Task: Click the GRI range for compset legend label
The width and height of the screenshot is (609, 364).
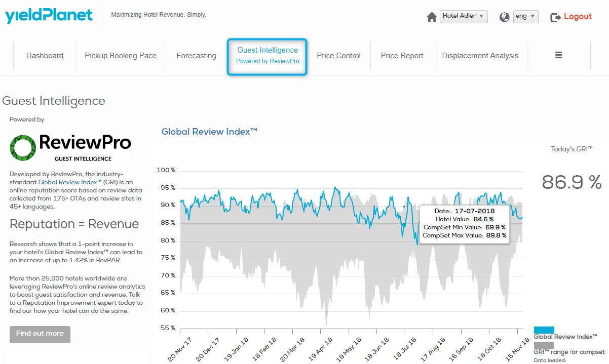Action: [569, 352]
